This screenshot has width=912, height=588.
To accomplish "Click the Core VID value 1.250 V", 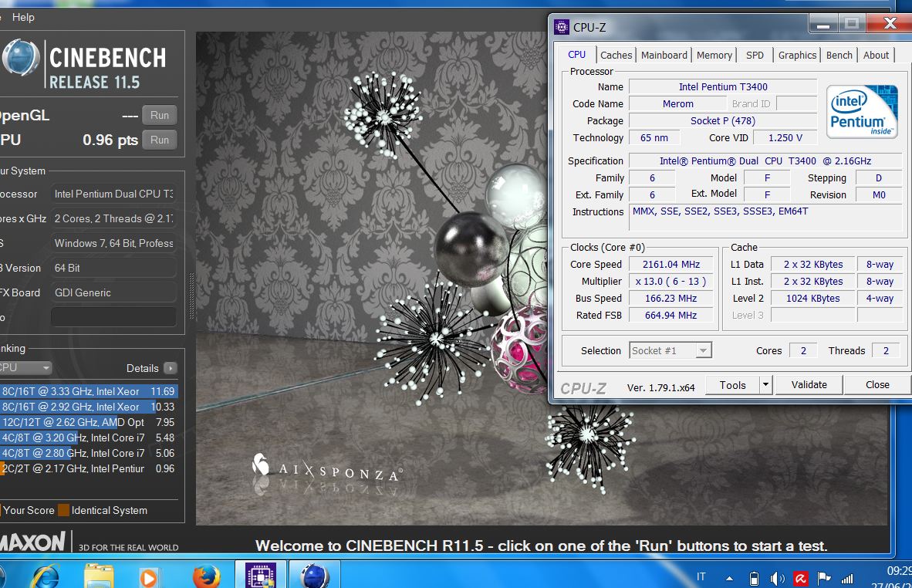I will [x=785, y=138].
